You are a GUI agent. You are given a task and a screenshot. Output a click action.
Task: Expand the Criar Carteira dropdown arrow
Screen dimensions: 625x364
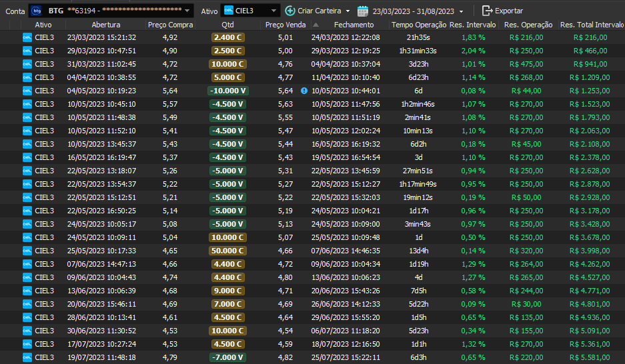348,11
